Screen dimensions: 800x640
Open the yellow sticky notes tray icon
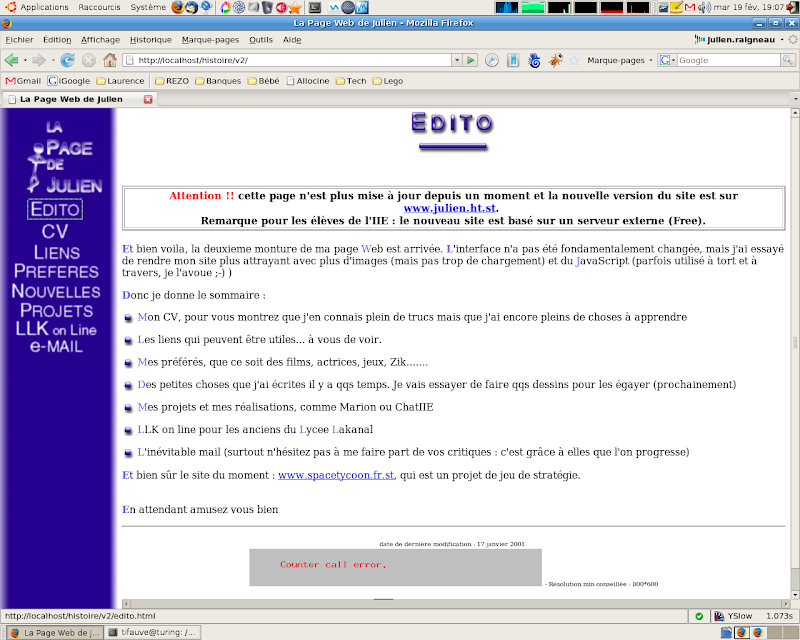[677, 7]
